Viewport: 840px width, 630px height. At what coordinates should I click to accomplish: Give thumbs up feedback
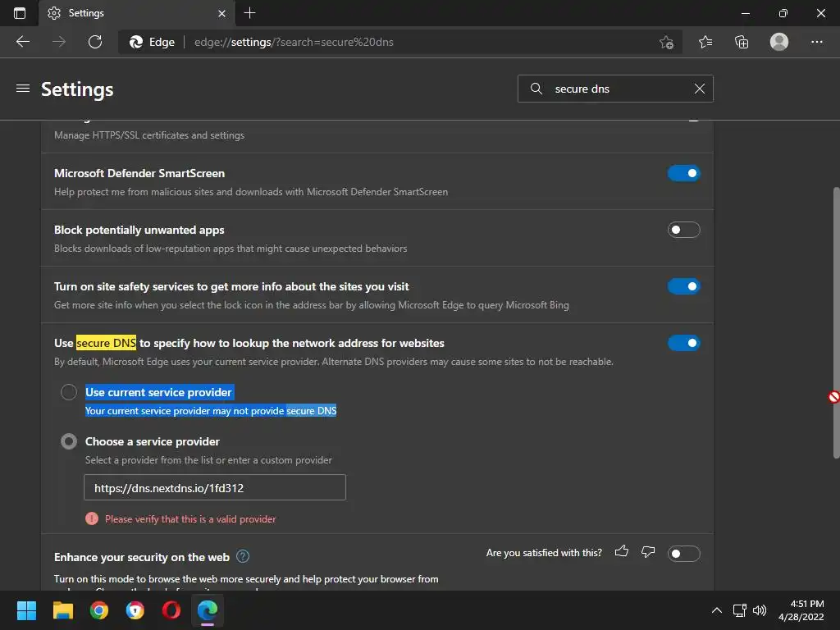point(622,551)
